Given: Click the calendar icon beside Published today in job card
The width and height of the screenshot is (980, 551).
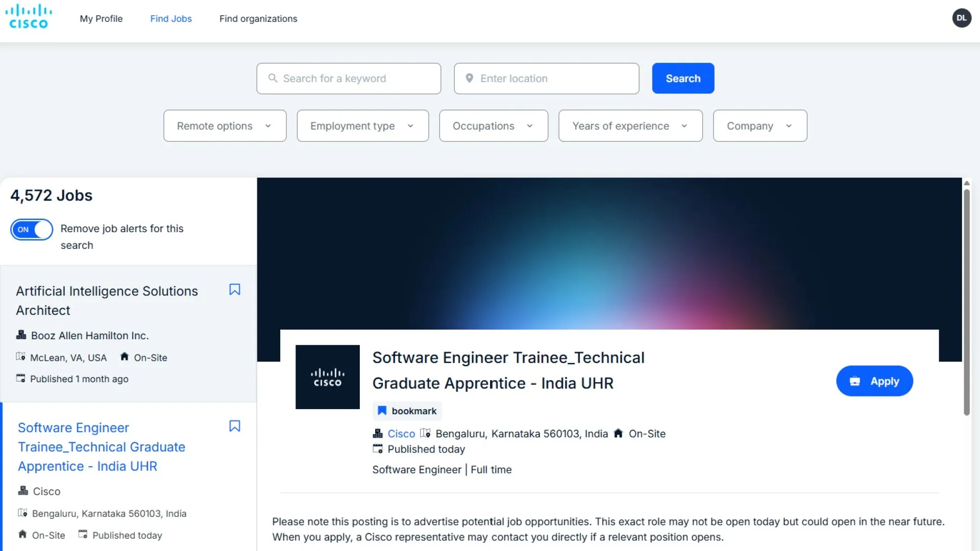Looking at the screenshot, I should pyautogui.click(x=83, y=534).
